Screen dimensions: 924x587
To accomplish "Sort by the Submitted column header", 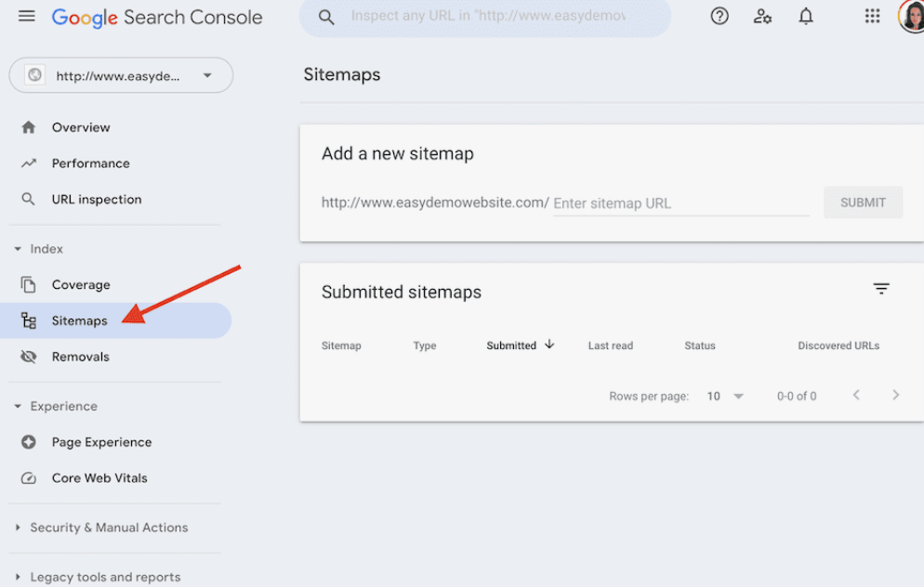I will [x=512, y=346].
